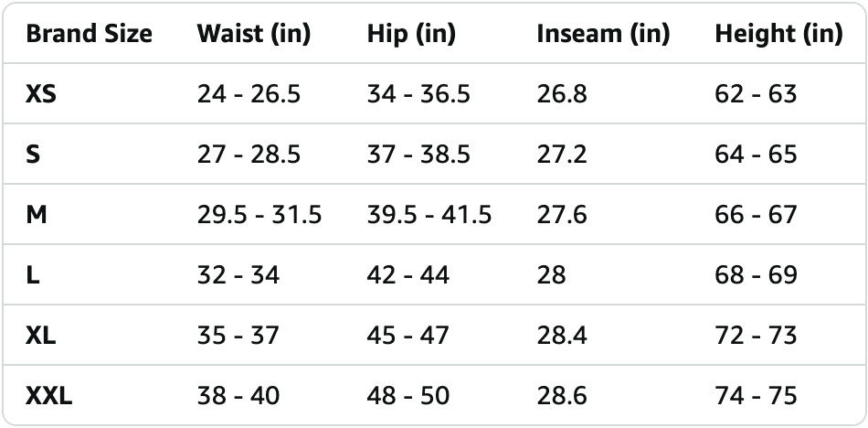Select the 62 - 63 height cell
Image resolution: width=868 pixels, height=428 pixels.
[x=757, y=94]
